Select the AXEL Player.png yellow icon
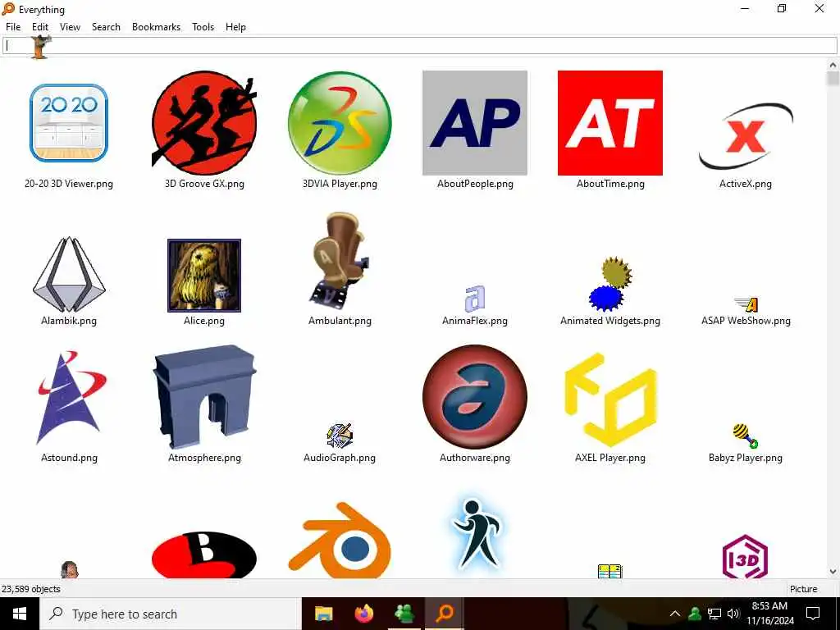840x630 pixels. pyautogui.click(x=610, y=399)
